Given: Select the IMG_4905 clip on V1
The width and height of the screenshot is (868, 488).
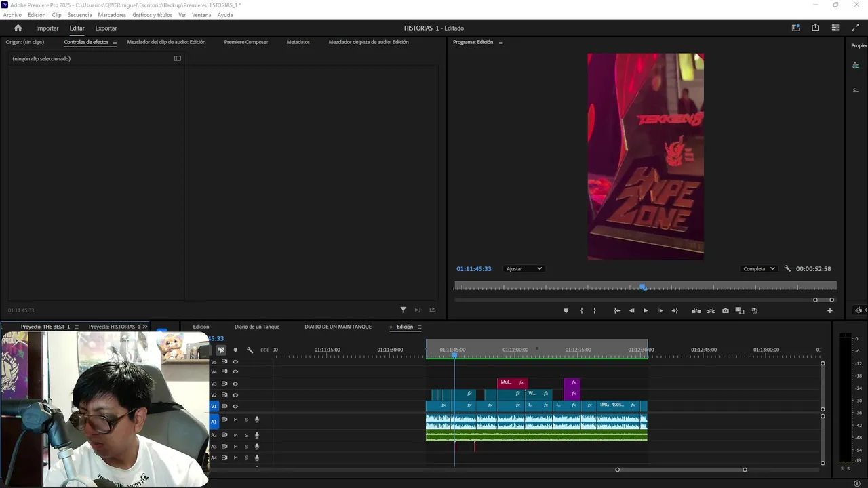Looking at the screenshot, I should 618,405.
